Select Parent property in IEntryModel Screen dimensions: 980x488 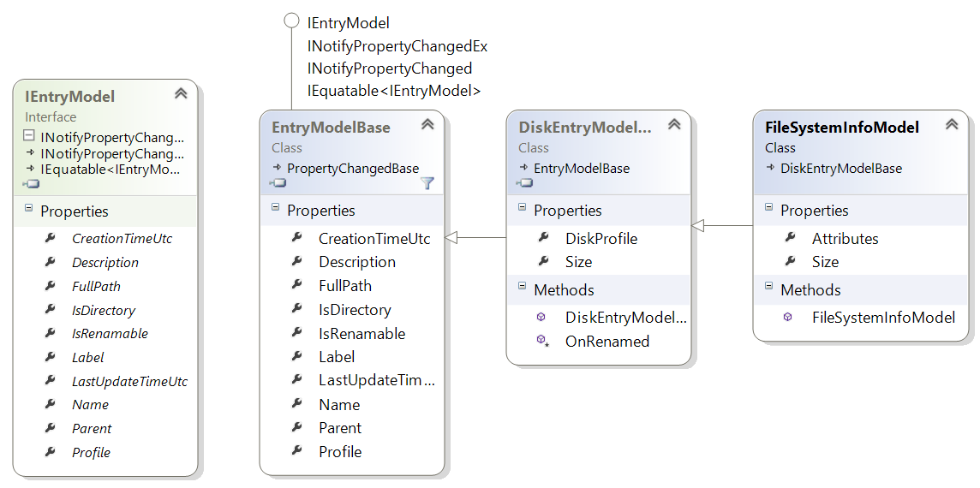(92, 429)
